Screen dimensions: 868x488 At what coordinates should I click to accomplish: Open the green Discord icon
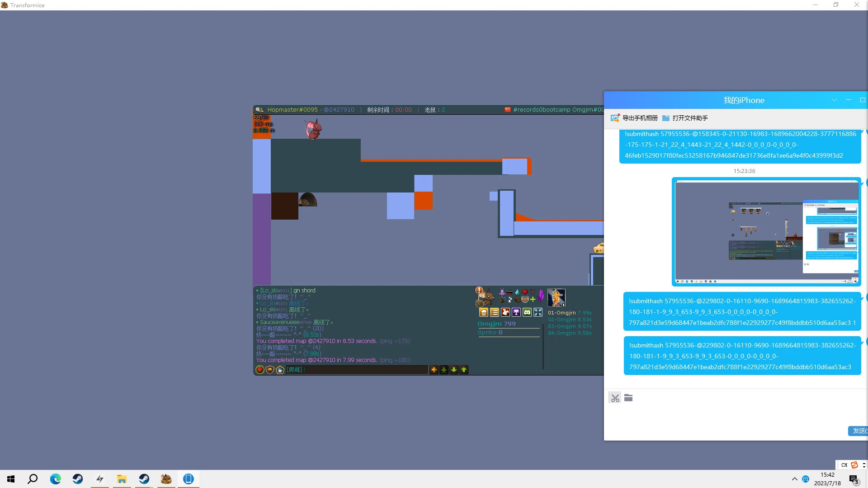point(527,312)
